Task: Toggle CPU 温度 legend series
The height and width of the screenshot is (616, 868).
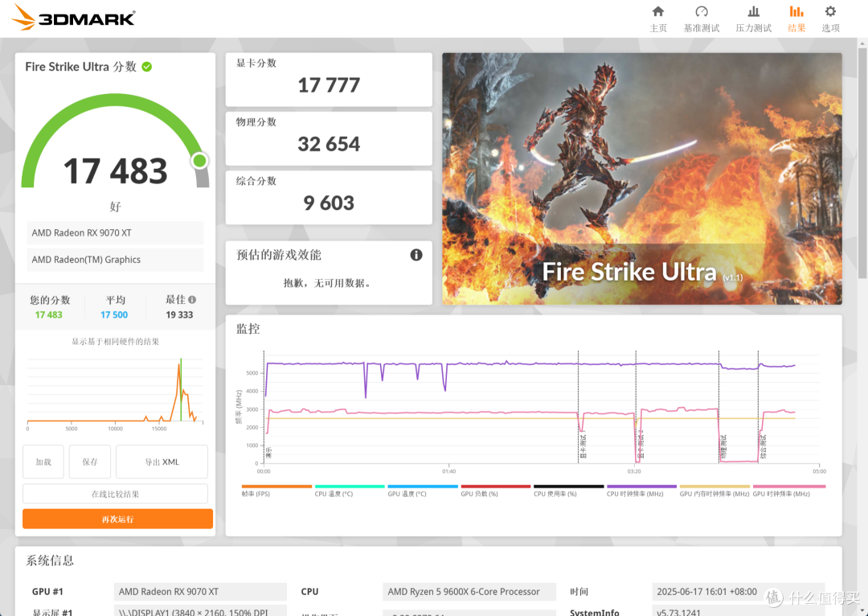Action: coord(350,491)
